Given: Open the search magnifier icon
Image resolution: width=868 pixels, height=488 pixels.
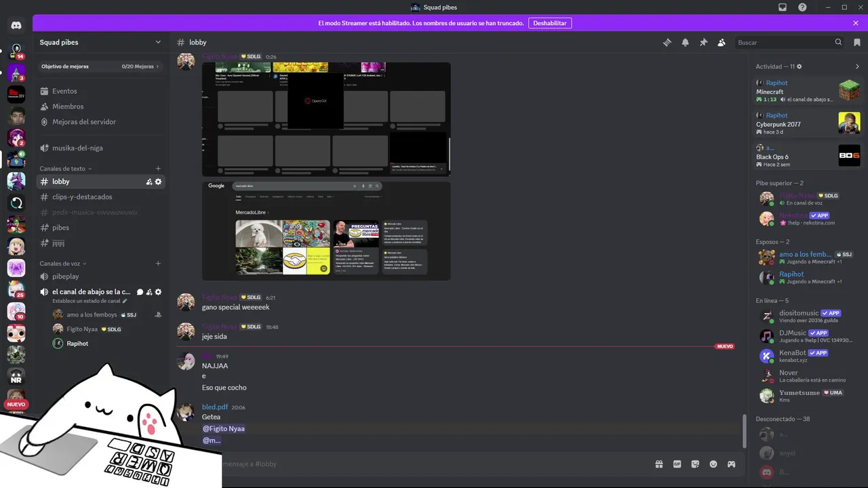Looking at the screenshot, I should click(x=838, y=42).
